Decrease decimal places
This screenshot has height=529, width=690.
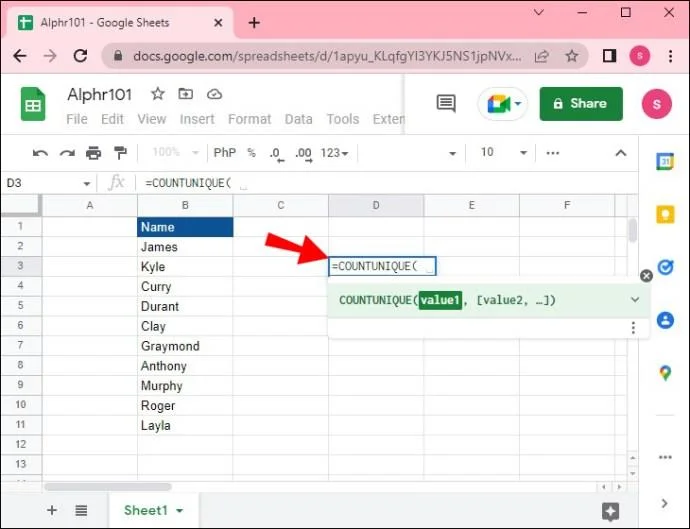(276, 154)
